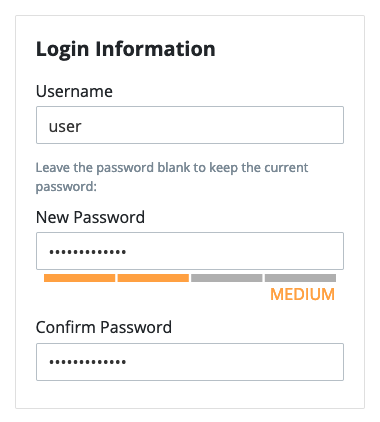Click "password:" on the hint's second line
The height and width of the screenshot is (422, 380).
click(66, 187)
